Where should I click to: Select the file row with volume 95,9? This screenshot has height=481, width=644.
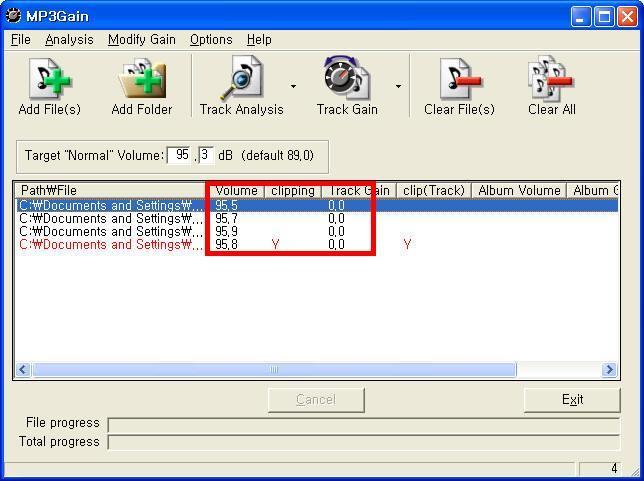coord(317,232)
